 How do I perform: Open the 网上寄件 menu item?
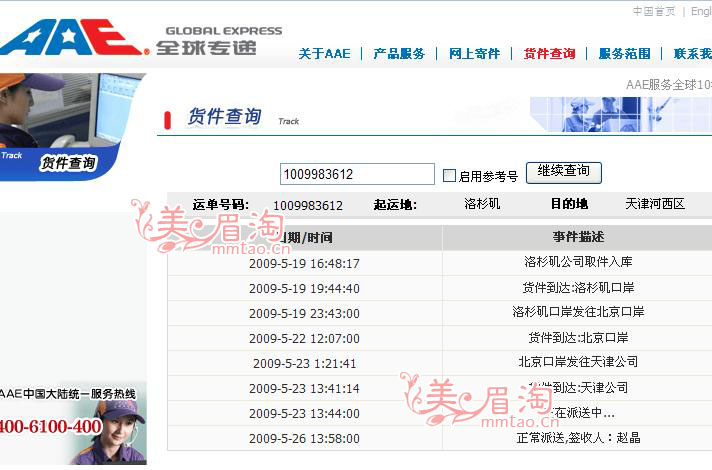(474, 54)
